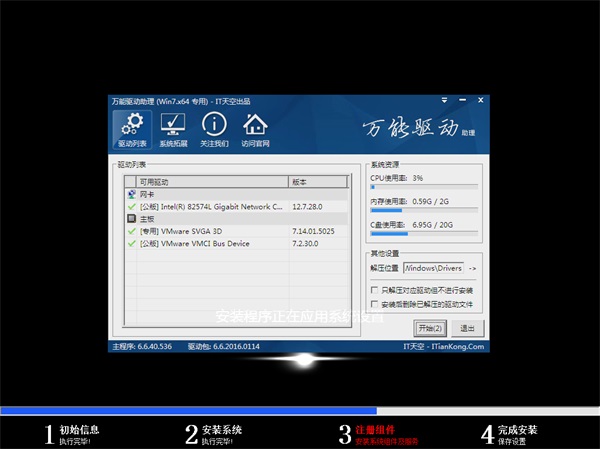The image size is (600, 449).
Task: Click the 网卡 network card category icon
Action: click(131, 193)
